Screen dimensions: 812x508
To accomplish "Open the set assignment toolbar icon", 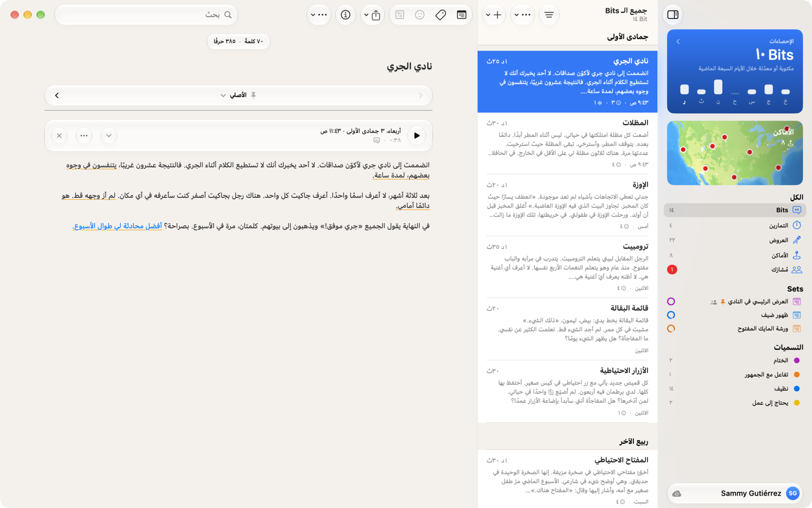I will pos(400,15).
